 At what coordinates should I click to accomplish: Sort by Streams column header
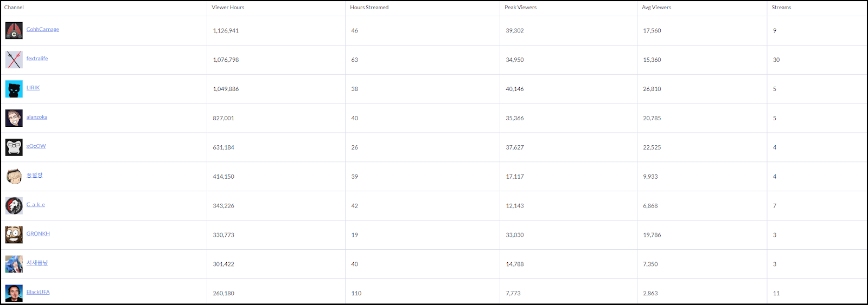[x=782, y=8]
